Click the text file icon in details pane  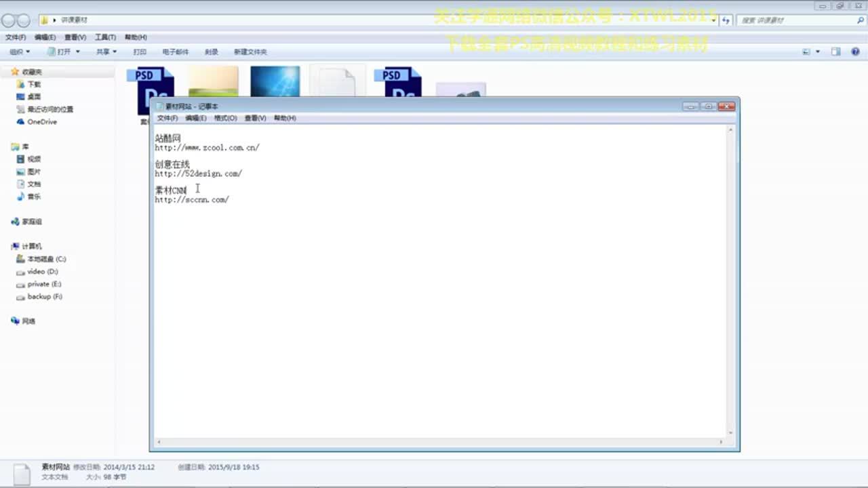pyautogui.click(x=22, y=474)
